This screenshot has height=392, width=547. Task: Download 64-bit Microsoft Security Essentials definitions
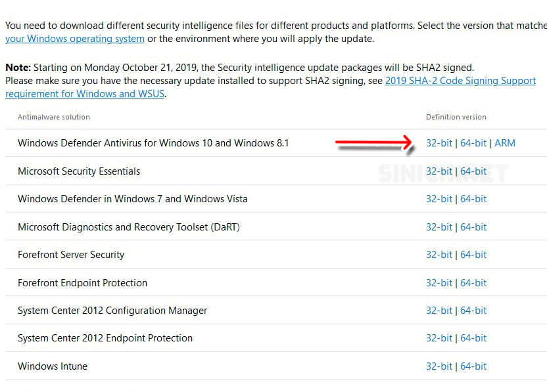473,171
